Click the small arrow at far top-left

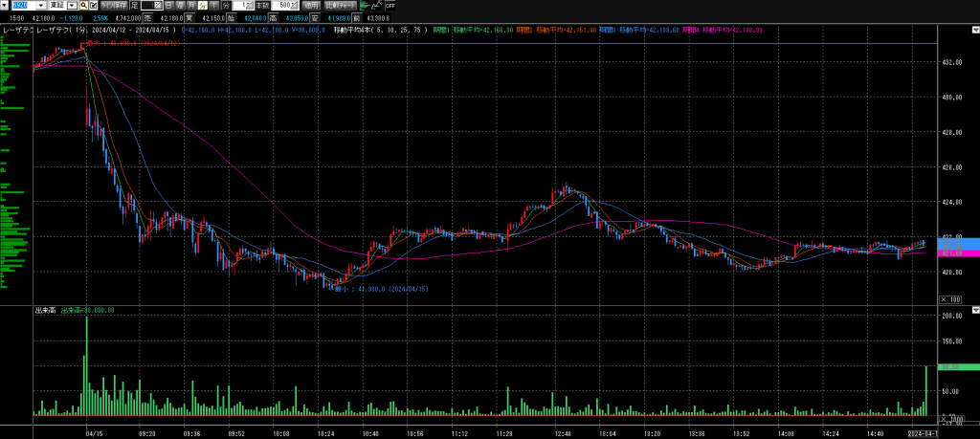(4, 6)
